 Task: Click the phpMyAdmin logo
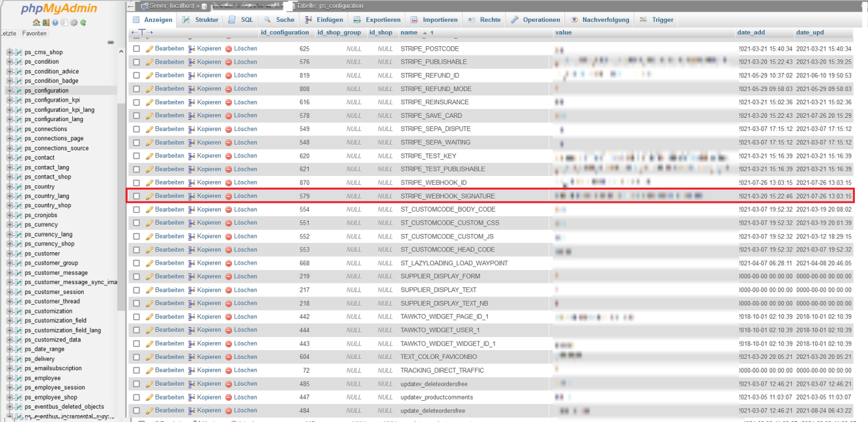pyautogui.click(x=59, y=9)
